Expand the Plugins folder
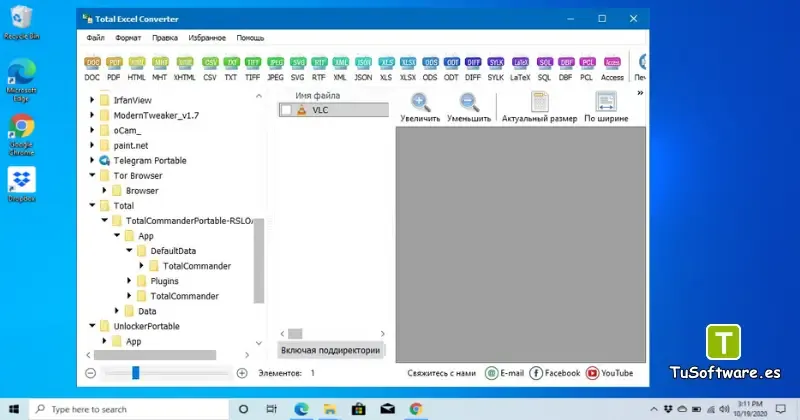800x420 pixels. [129, 281]
